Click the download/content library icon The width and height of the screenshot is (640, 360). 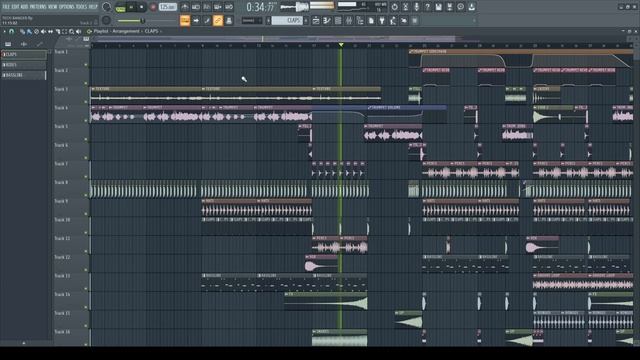[x=471, y=7]
